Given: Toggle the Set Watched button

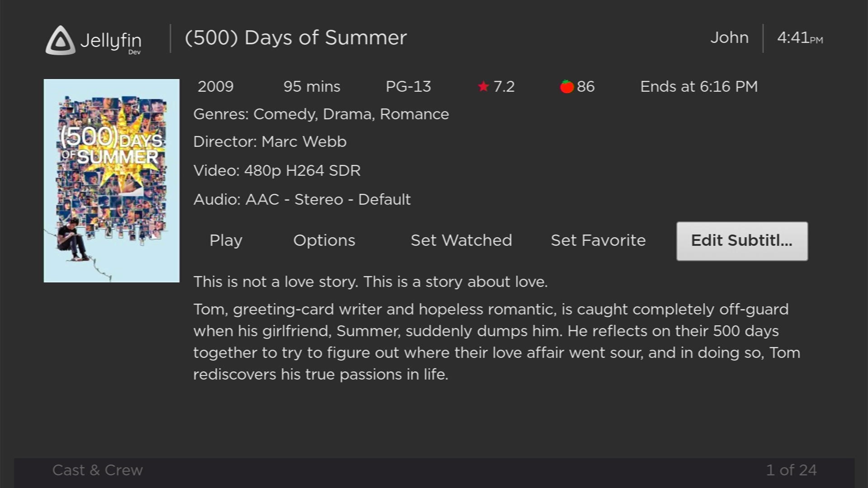Looking at the screenshot, I should click(461, 240).
